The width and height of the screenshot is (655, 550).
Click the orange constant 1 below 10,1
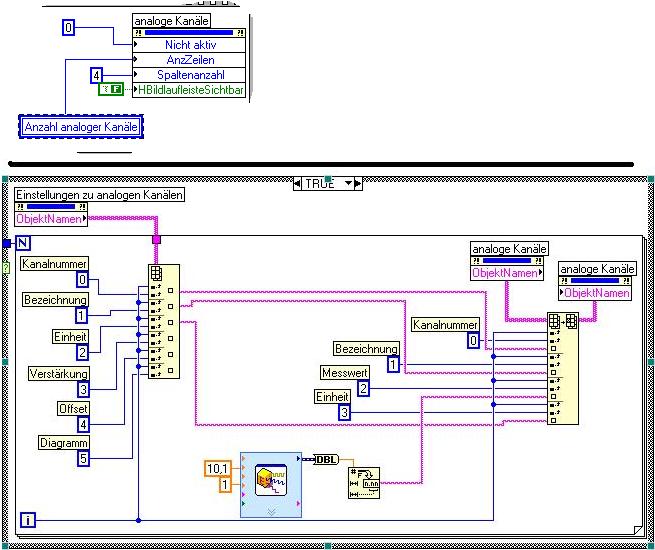coord(225,484)
